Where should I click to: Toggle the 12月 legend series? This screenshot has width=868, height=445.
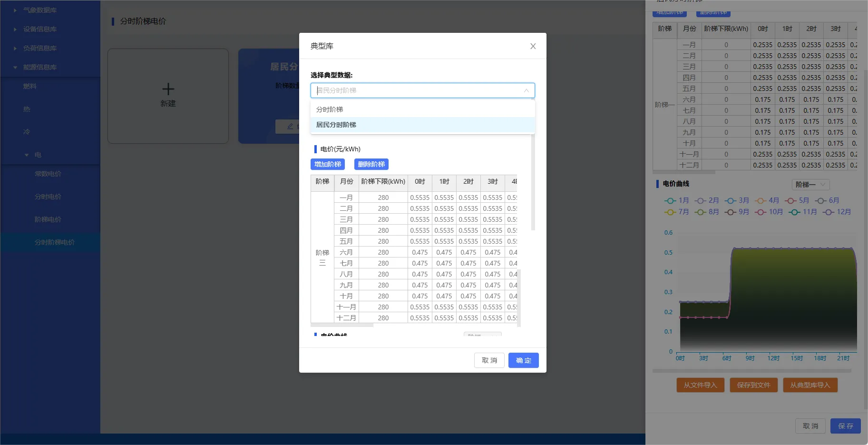tap(837, 212)
